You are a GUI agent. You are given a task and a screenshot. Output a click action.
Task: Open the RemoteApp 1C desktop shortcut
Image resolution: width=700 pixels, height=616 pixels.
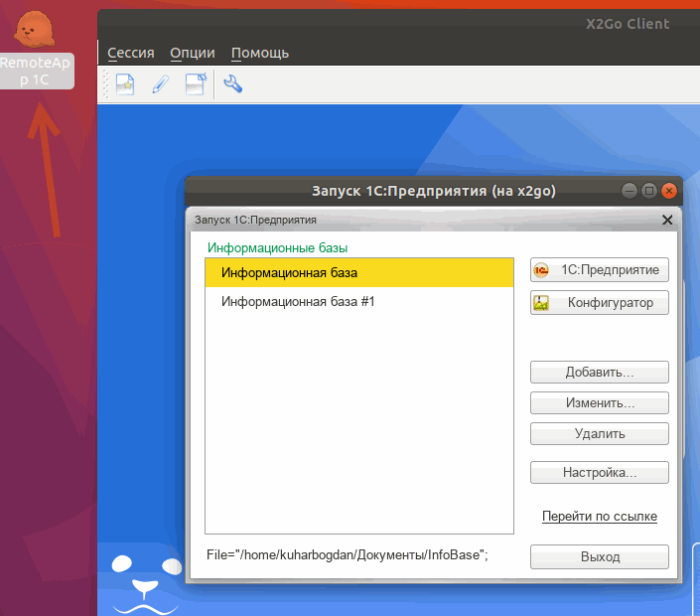(37, 50)
